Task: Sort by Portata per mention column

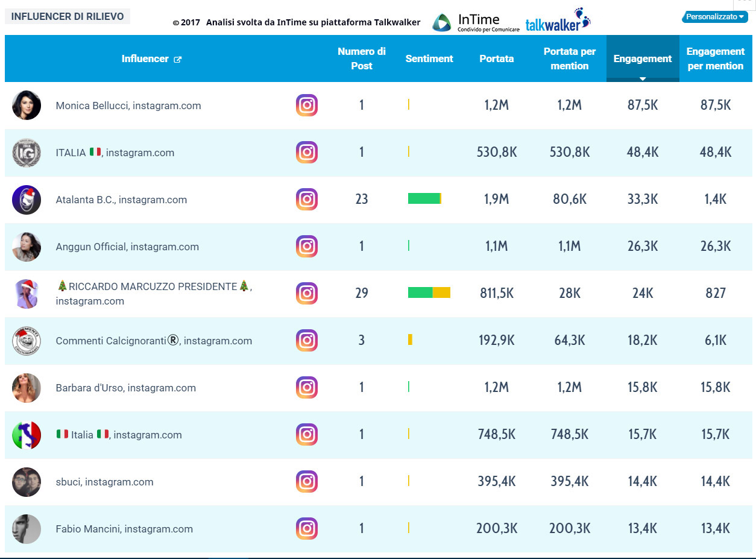Action: coord(570,58)
